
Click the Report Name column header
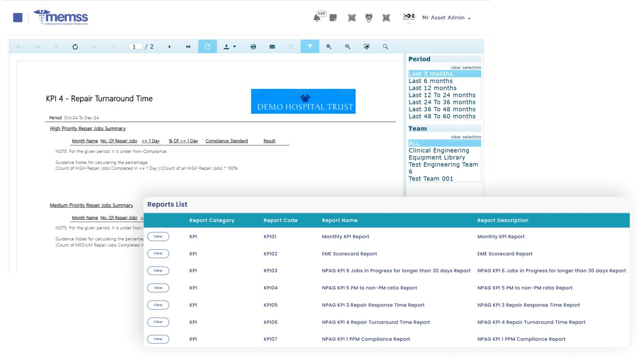(x=340, y=220)
